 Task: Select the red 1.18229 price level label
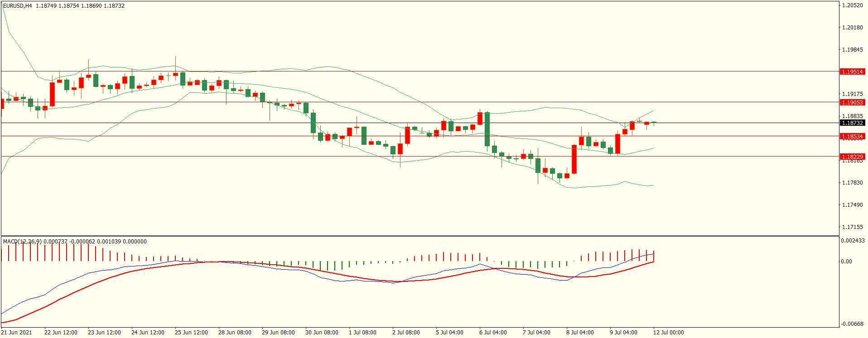[x=852, y=157]
